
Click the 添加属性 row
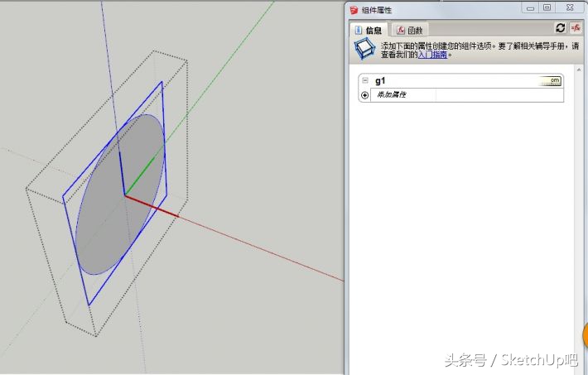[466, 95]
